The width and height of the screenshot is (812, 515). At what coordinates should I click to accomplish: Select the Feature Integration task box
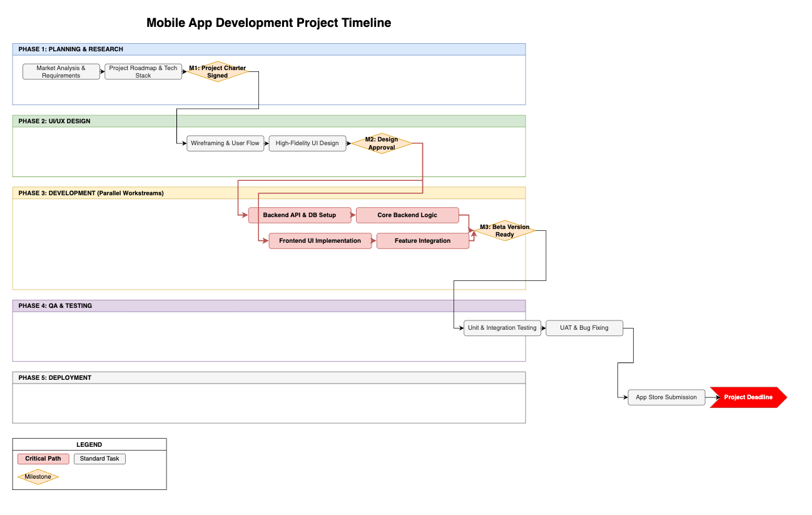[423, 241]
